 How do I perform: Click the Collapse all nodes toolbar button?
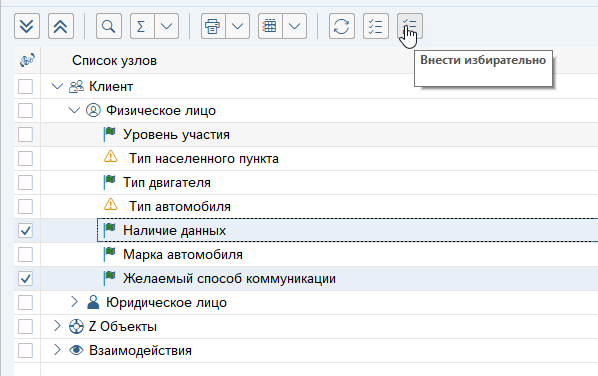pos(61,26)
